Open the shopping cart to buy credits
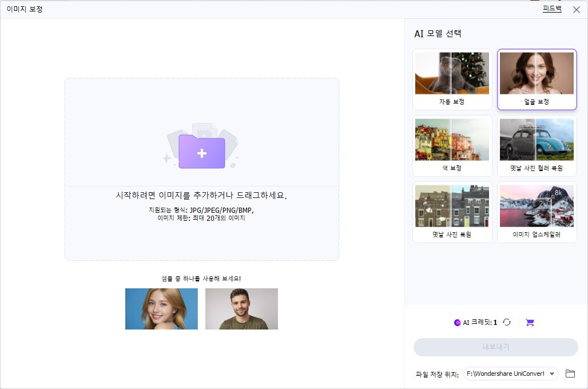 coord(530,322)
